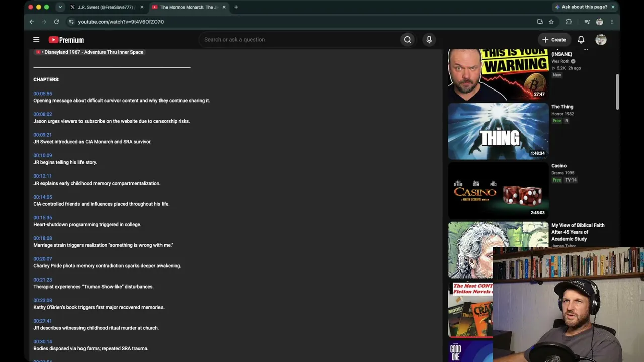Open YouTube notifications bell

coord(581,40)
